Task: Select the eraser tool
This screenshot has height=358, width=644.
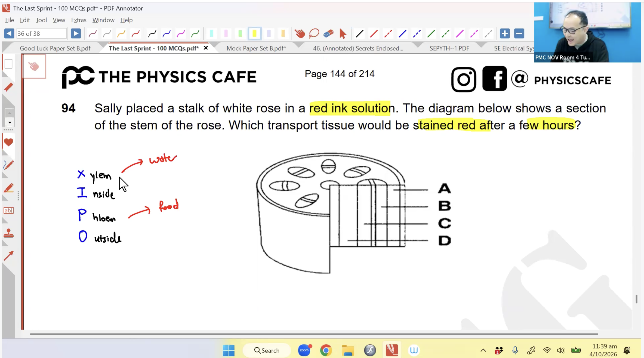Action: 329,34
